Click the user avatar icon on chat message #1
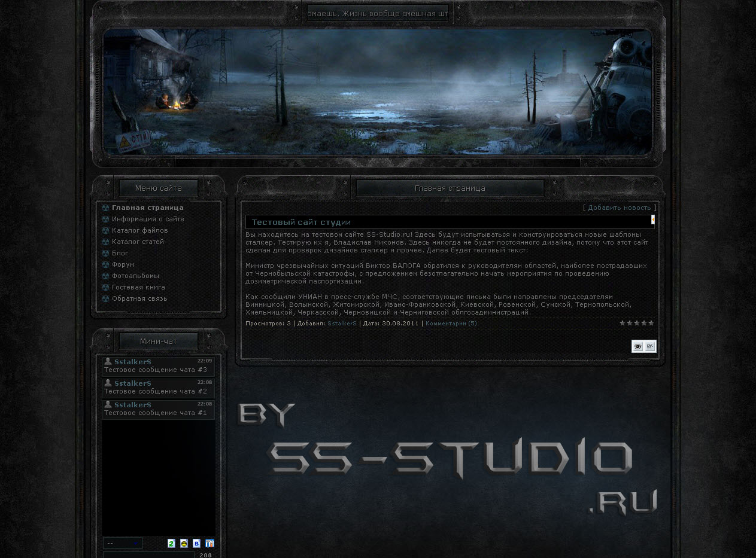 point(108,404)
